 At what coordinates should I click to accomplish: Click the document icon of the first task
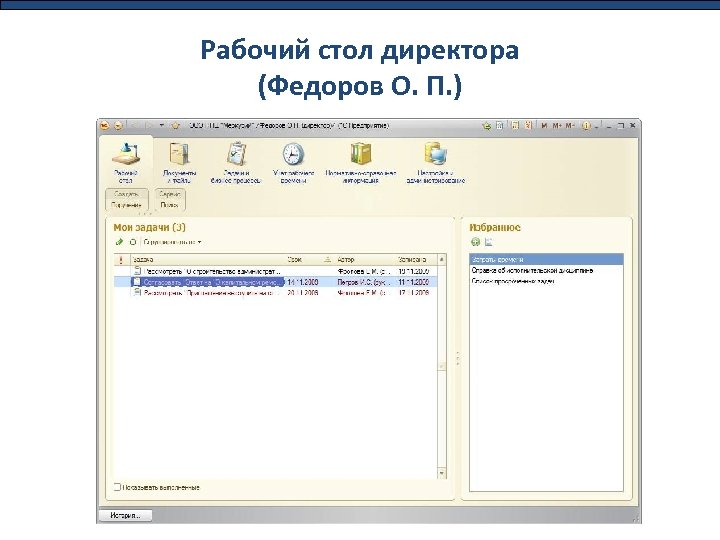click(x=137, y=271)
